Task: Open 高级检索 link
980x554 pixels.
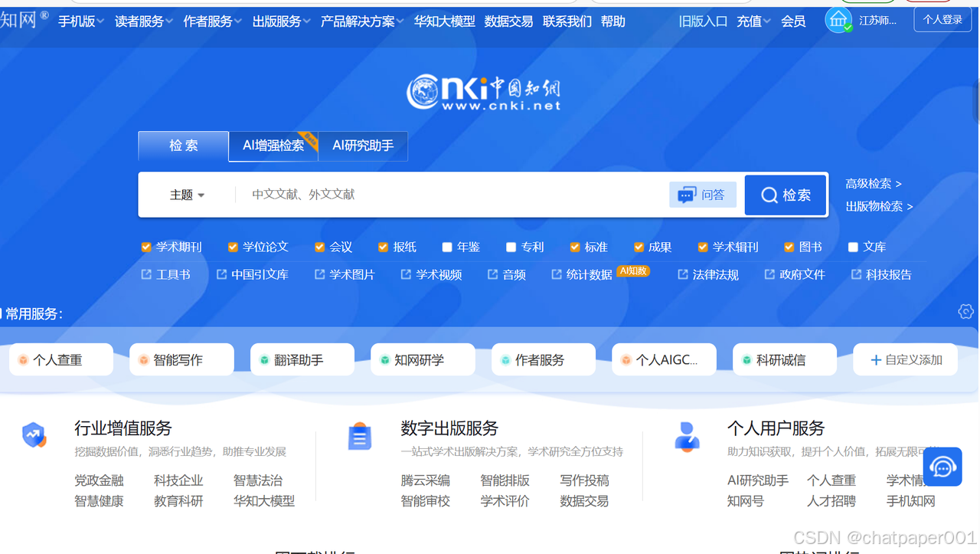Action: click(x=874, y=184)
